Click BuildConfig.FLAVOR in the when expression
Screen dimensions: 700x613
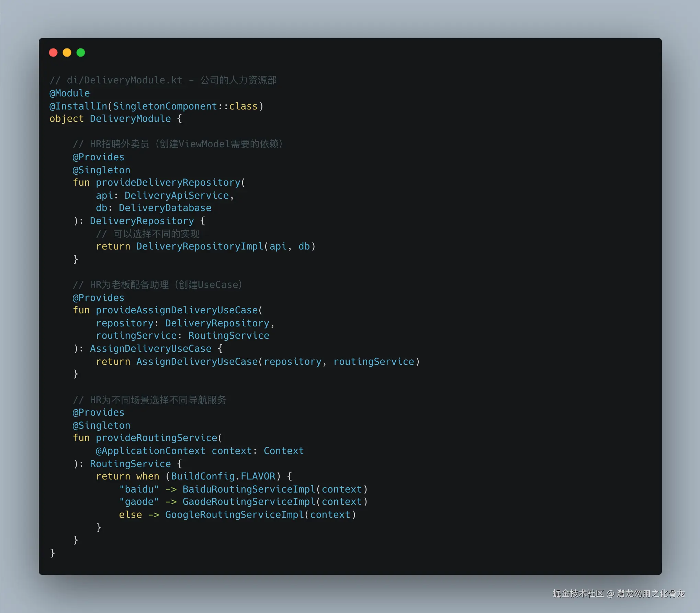point(223,476)
